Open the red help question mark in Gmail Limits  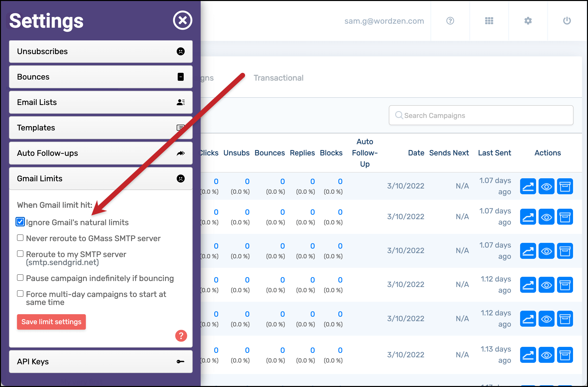tap(181, 336)
